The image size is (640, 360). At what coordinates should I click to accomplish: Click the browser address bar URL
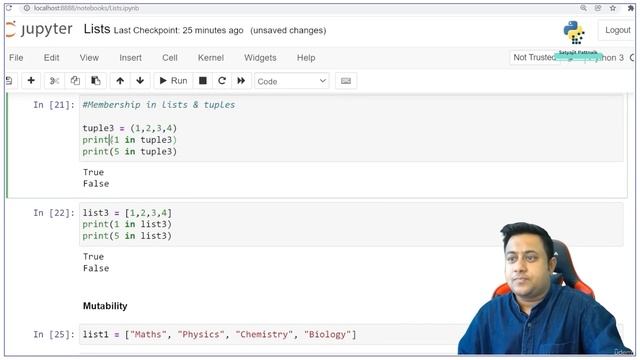pyautogui.click(x=87, y=8)
